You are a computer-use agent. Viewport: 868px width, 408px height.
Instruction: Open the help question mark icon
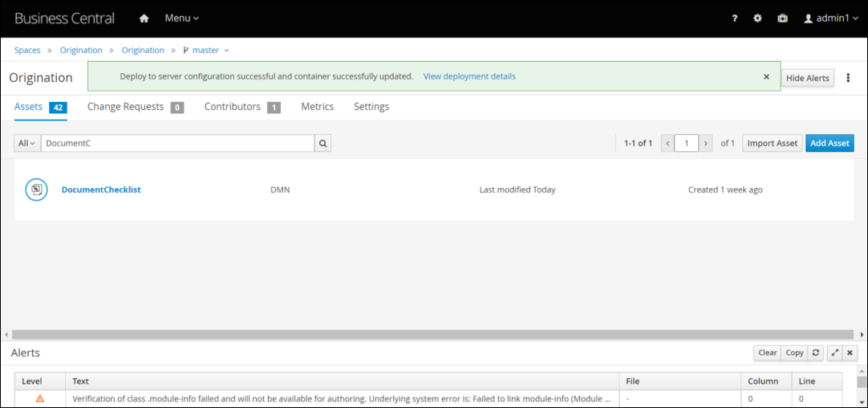(735, 18)
